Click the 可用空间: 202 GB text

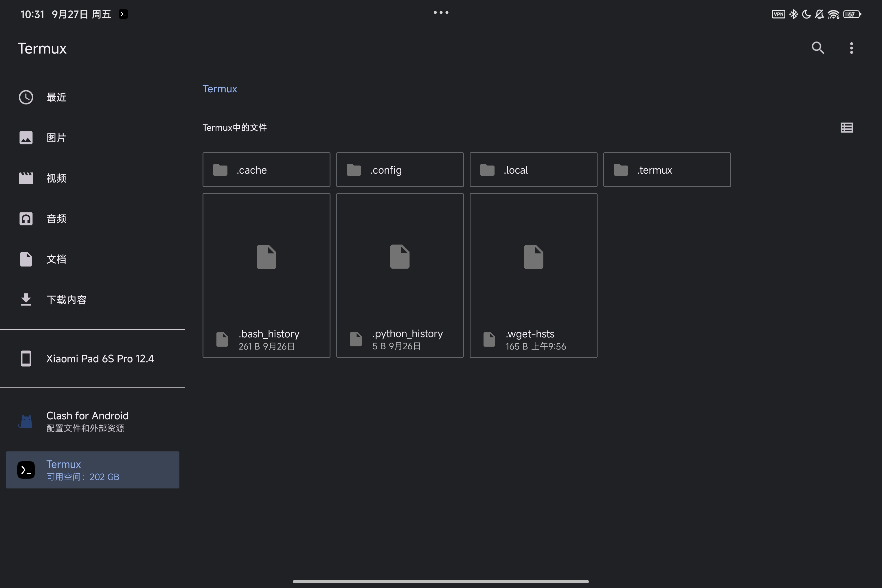83,477
